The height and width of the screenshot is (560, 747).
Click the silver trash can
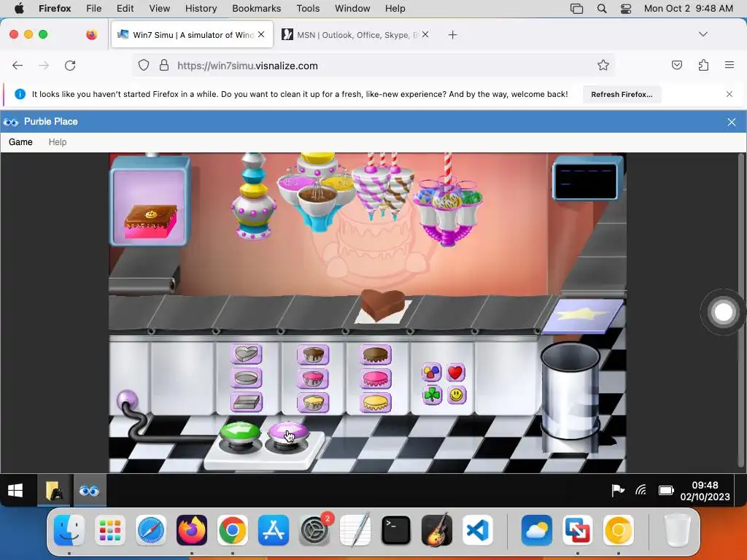coord(570,392)
